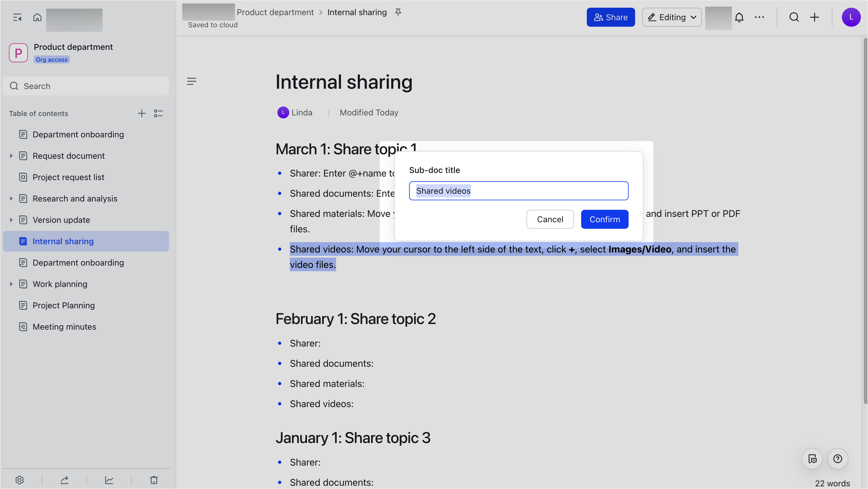Open the notifications bell
Viewport: 868px width, 489px height.
pos(739,17)
